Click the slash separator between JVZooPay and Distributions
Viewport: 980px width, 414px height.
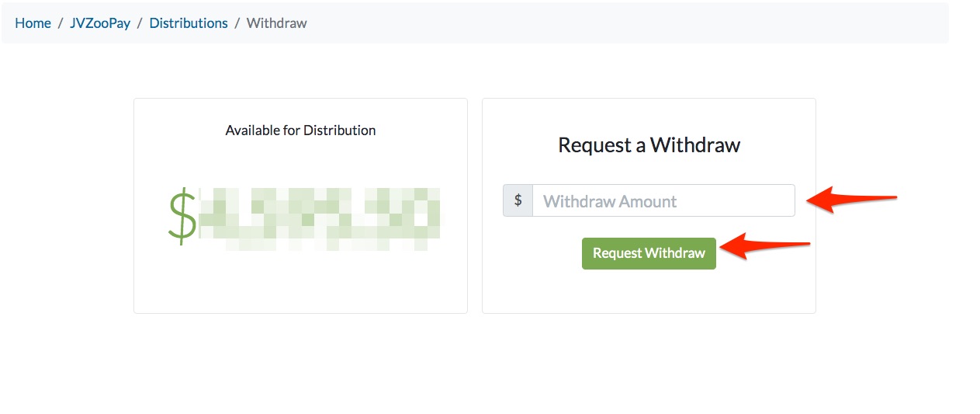[140, 23]
